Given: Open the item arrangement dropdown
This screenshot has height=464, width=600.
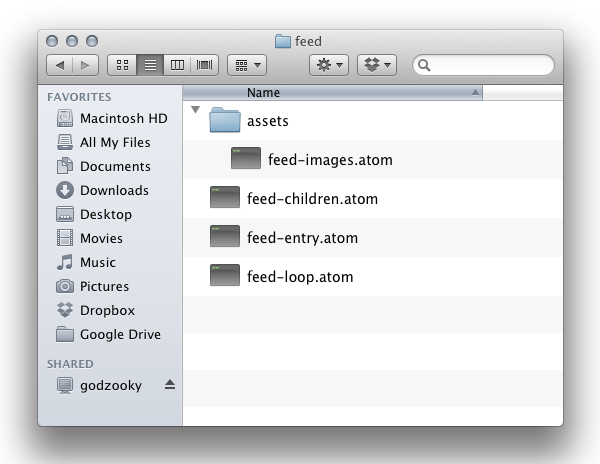Looking at the screenshot, I should 247,65.
